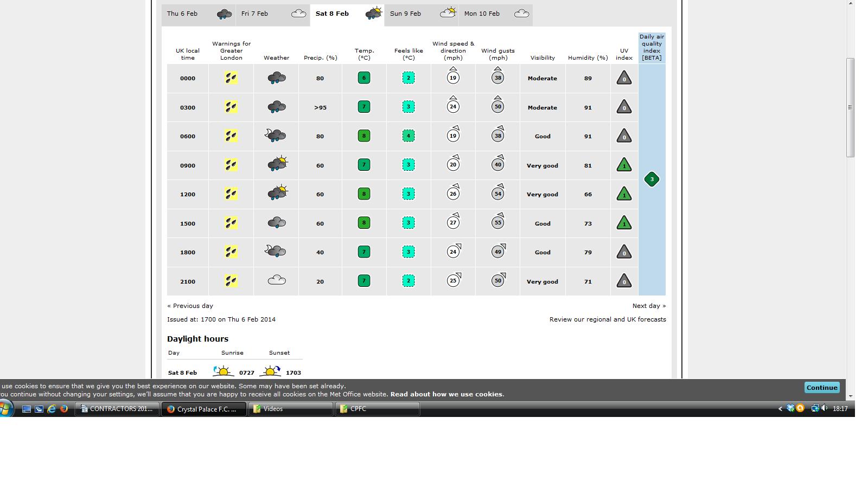Image resolution: width=868 pixels, height=488 pixels.
Task: Expand hidden system tray icons arrow
Action: click(780, 409)
